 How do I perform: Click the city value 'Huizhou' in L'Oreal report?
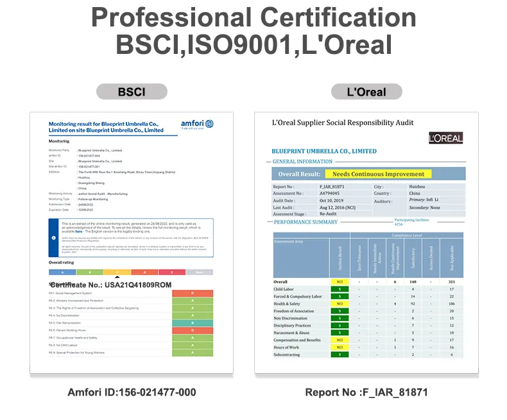tap(417, 187)
